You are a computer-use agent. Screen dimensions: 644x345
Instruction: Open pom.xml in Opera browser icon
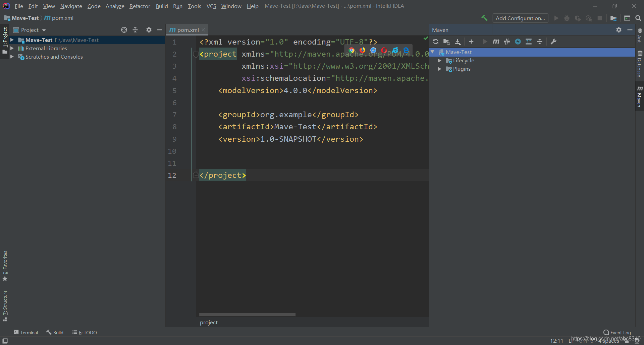coord(384,50)
